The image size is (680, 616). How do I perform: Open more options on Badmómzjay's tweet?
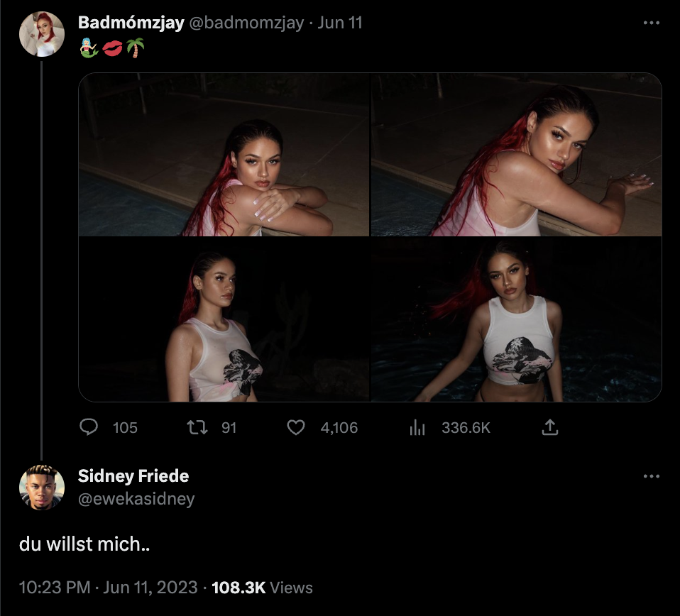(x=651, y=23)
